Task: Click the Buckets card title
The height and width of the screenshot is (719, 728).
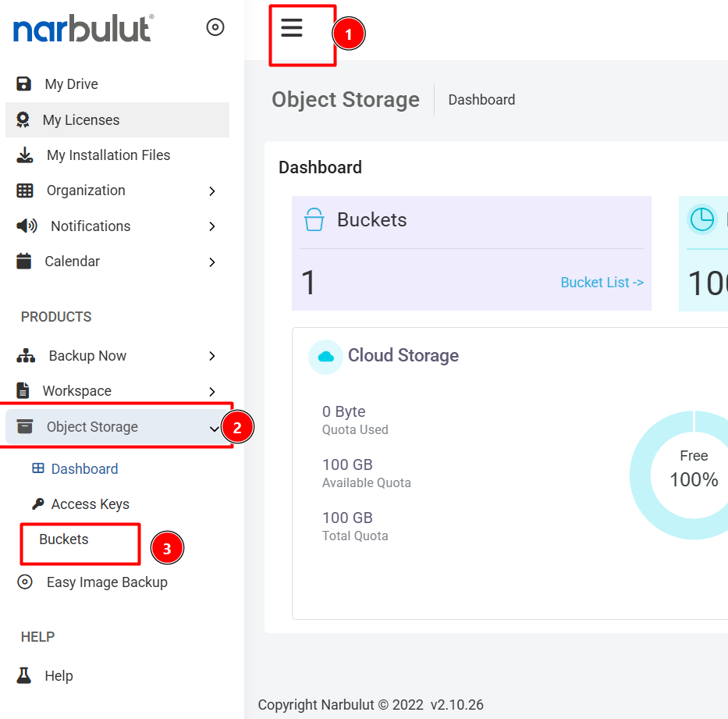Action: click(x=372, y=219)
